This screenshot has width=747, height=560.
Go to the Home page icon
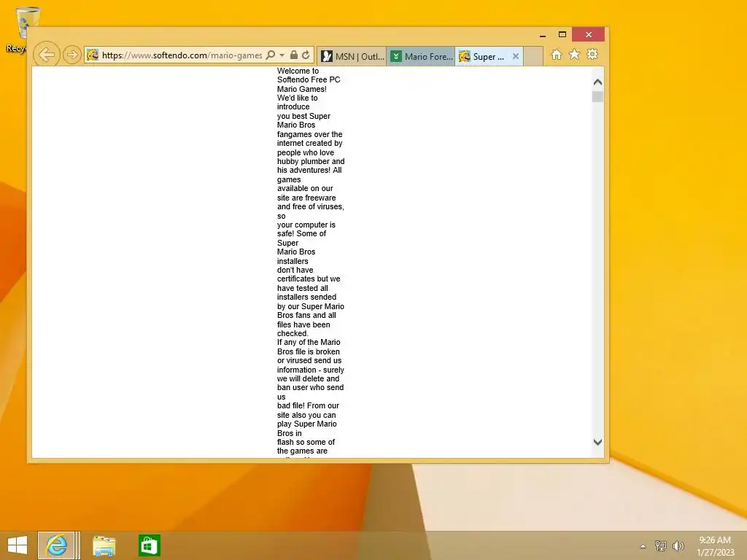[x=557, y=55]
